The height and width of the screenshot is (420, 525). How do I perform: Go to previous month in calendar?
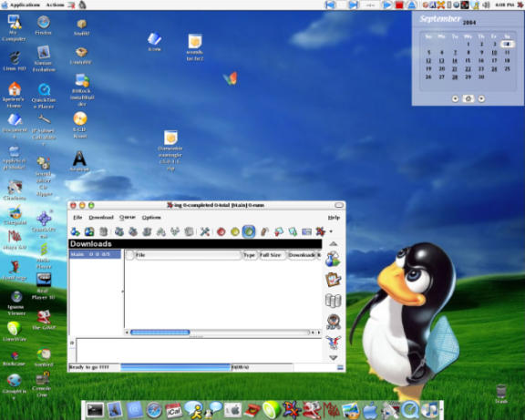pos(455,98)
